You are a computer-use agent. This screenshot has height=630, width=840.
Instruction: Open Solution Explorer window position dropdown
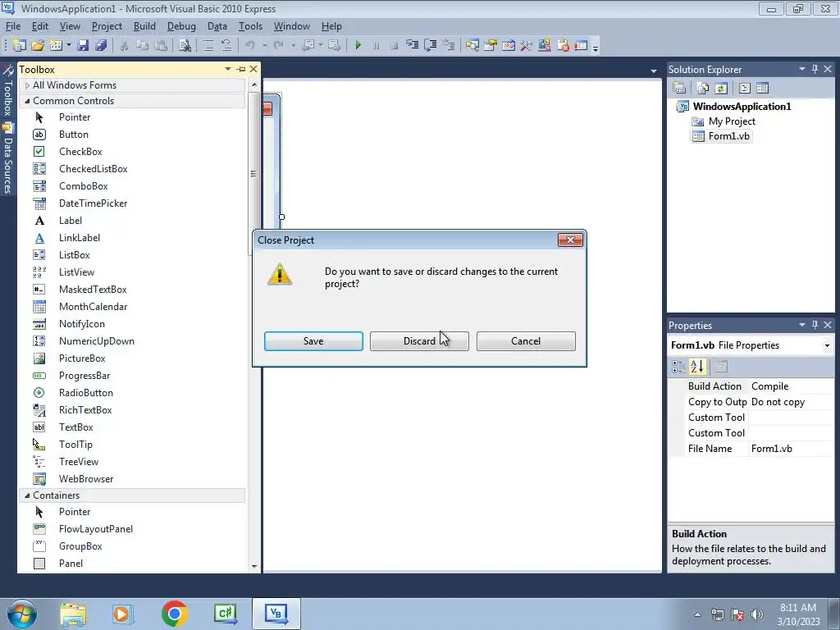coord(802,69)
